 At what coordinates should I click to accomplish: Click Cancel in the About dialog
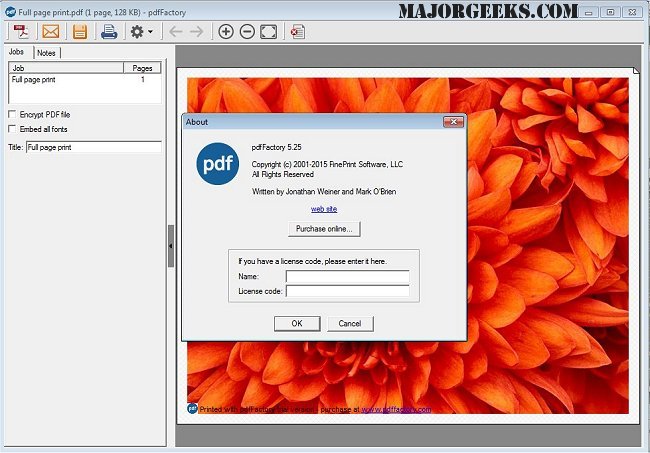(350, 324)
